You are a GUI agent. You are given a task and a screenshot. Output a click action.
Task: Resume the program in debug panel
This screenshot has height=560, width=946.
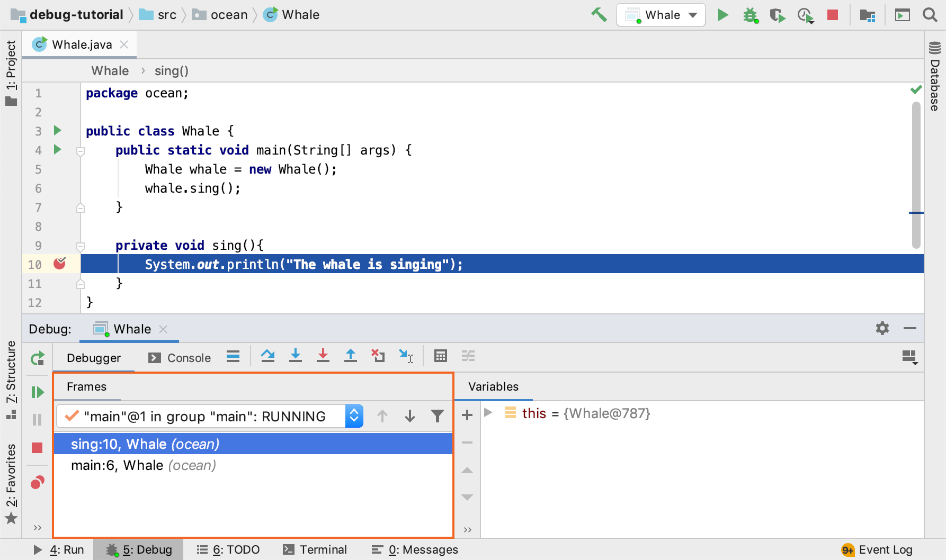click(37, 392)
